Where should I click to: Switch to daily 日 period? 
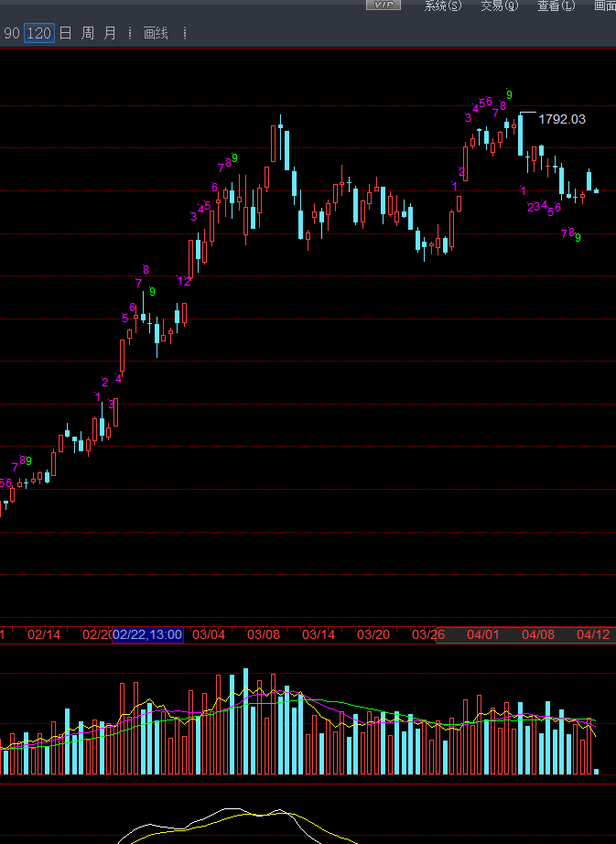pos(65,33)
